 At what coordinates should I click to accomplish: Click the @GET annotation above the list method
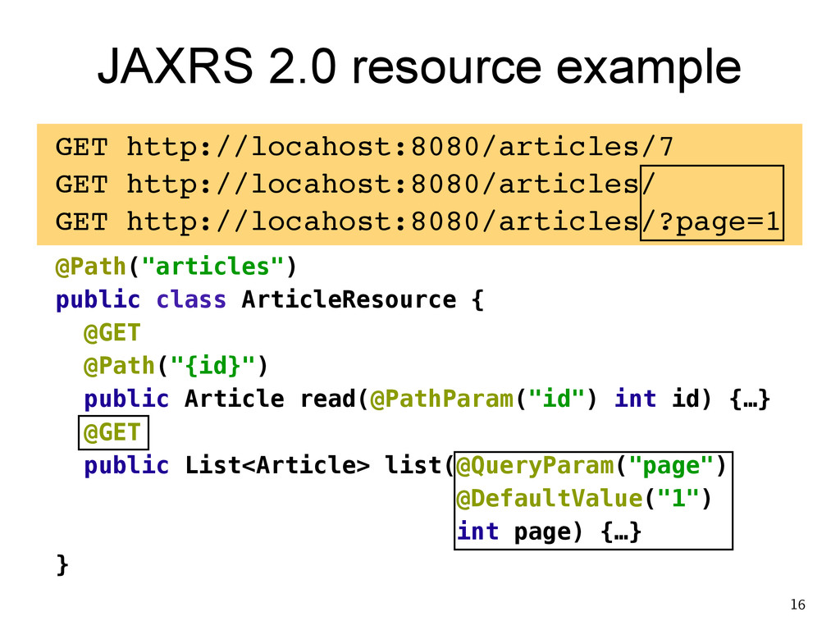(x=113, y=432)
